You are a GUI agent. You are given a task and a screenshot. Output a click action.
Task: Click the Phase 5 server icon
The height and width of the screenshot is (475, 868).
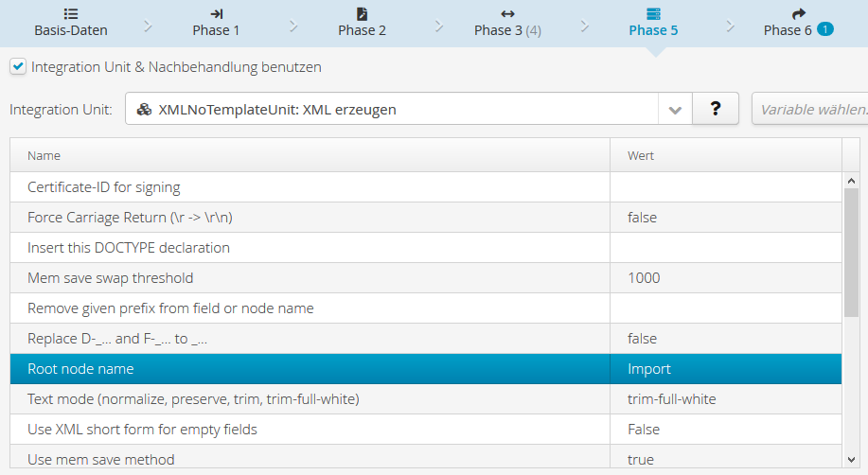point(653,13)
